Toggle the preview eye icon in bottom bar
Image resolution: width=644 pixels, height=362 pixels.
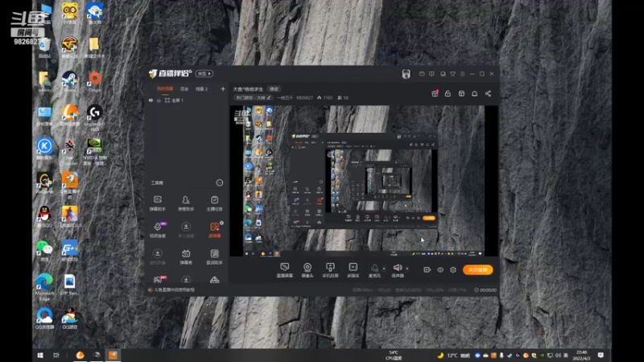pyautogui.click(x=440, y=269)
